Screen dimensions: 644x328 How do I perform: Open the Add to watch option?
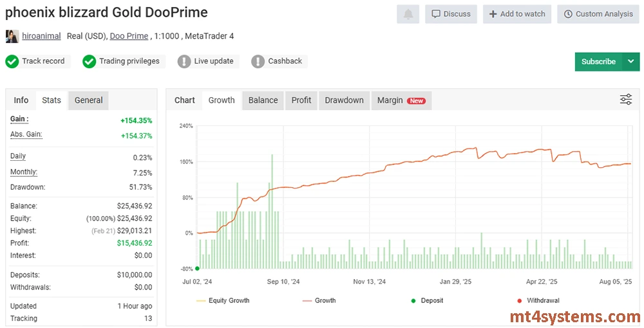tap(516, 14)
